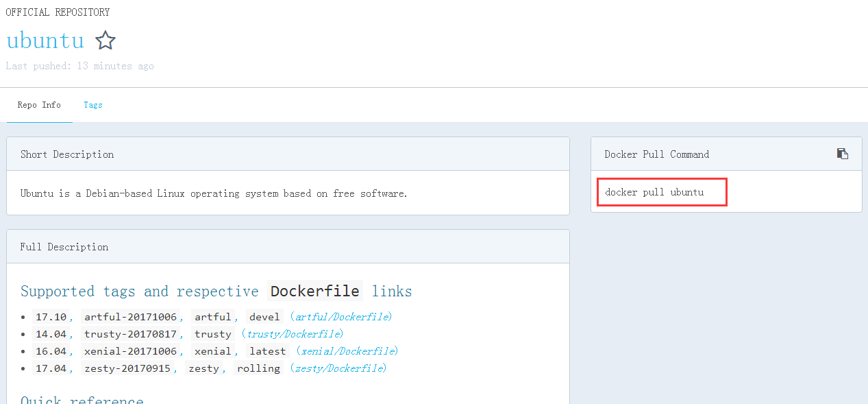
Task: Click the copy-to-clipboard icon
Action: tap(842, 154)
